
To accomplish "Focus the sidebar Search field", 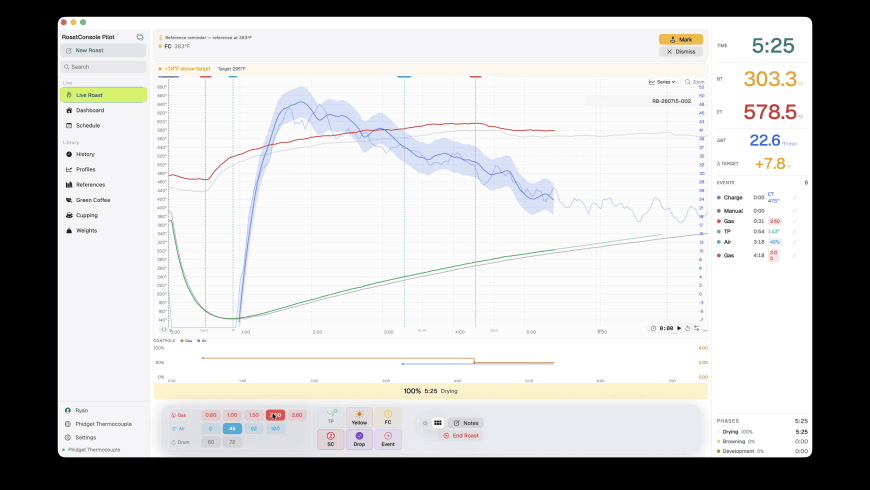I will (x=103, y=67).
